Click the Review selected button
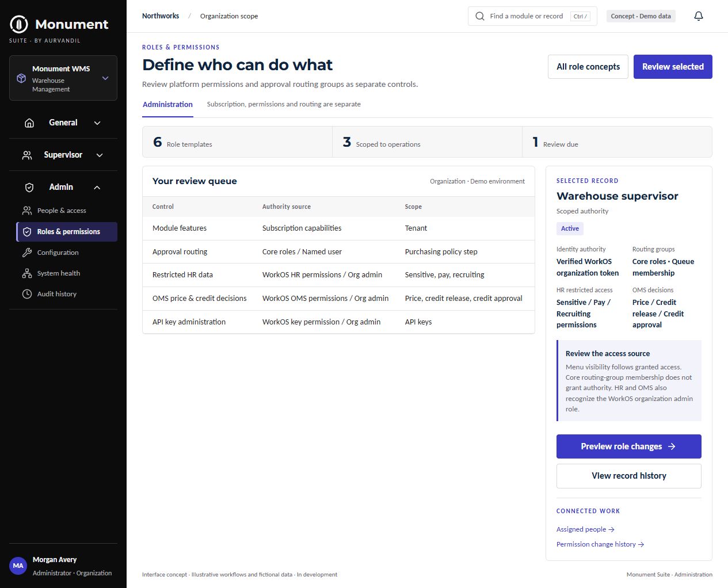This screenshot has height=588, width=728. tap(673, 67)
